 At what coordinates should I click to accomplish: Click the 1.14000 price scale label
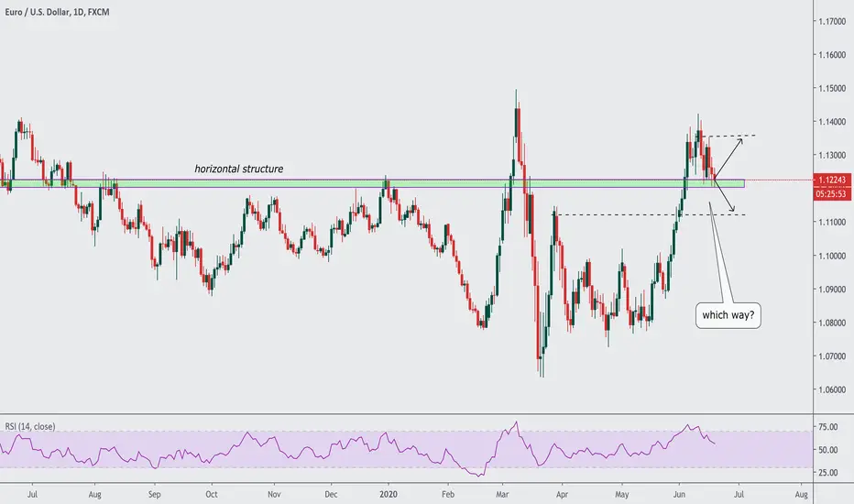click(832, 122)
